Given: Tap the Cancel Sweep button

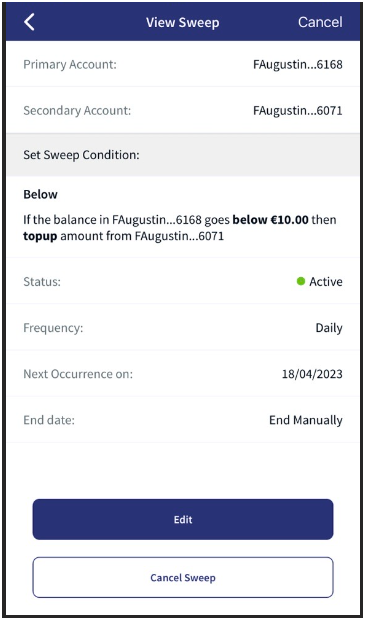Looking at the screenshot, I should (183, 577).
